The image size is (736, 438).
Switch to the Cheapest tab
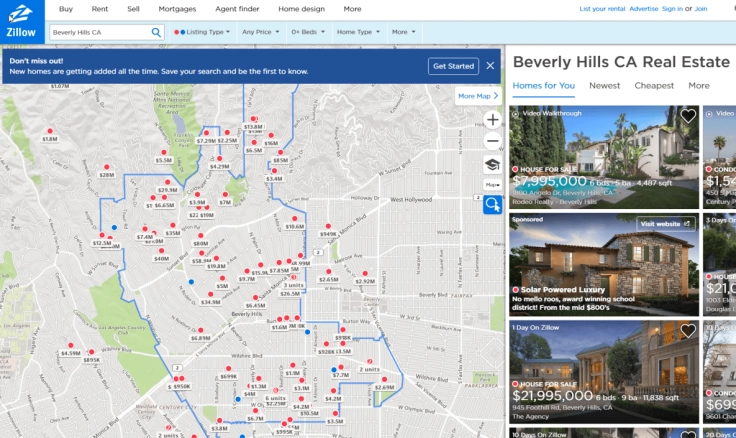[x=654, y=85]
